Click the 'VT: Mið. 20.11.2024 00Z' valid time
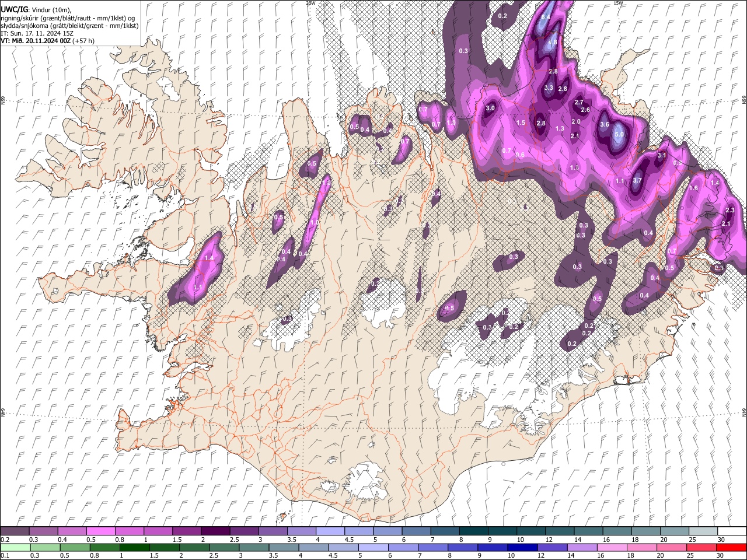Viewport: 747px width, 560px height. 36,41
